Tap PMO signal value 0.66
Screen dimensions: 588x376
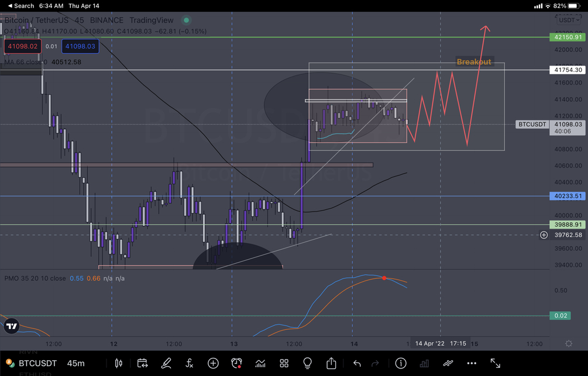(x=94, y=278)
